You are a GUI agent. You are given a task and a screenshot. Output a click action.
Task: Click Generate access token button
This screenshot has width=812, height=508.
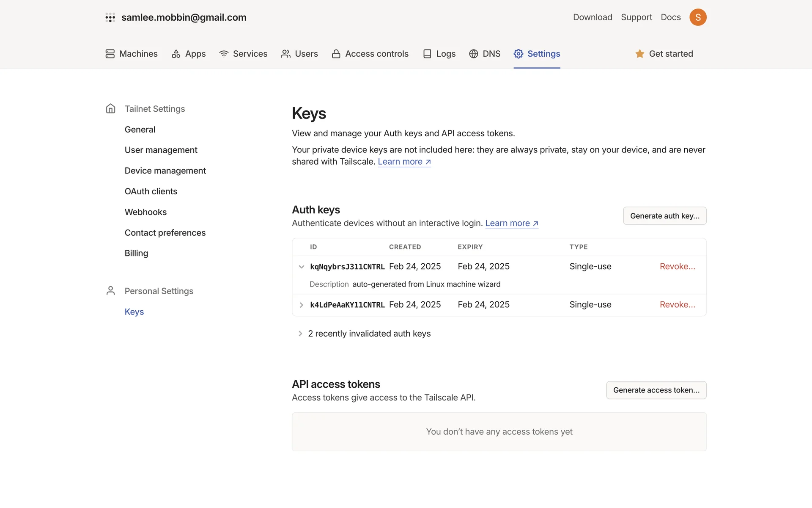656,390
